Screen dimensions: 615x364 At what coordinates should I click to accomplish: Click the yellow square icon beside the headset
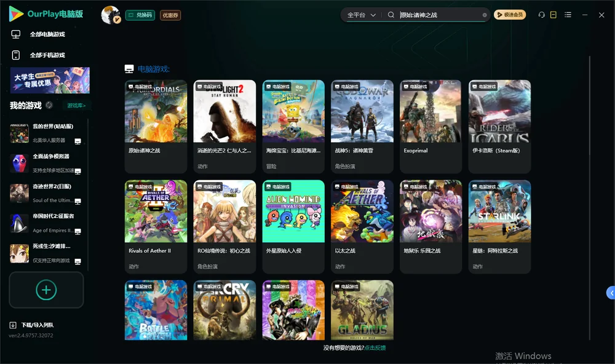553,15
